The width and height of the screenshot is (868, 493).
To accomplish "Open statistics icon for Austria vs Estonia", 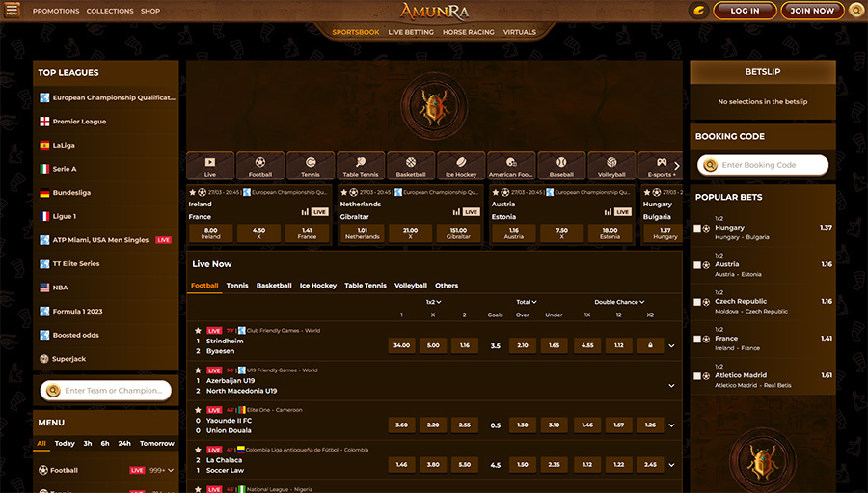I will [608, 212].
